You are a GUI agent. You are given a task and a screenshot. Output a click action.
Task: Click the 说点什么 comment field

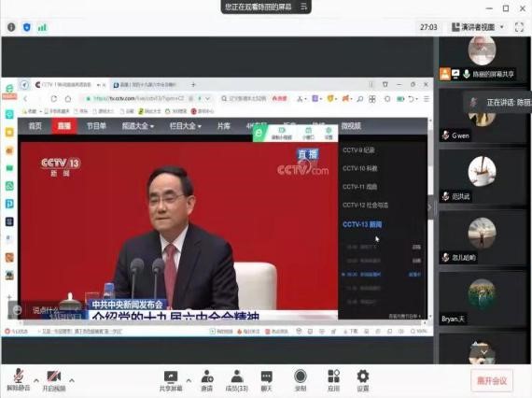48,310
